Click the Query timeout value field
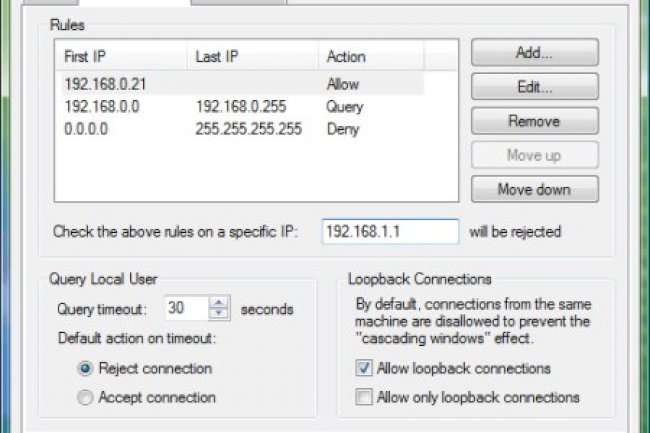650x433 pixels. point(186,309)
